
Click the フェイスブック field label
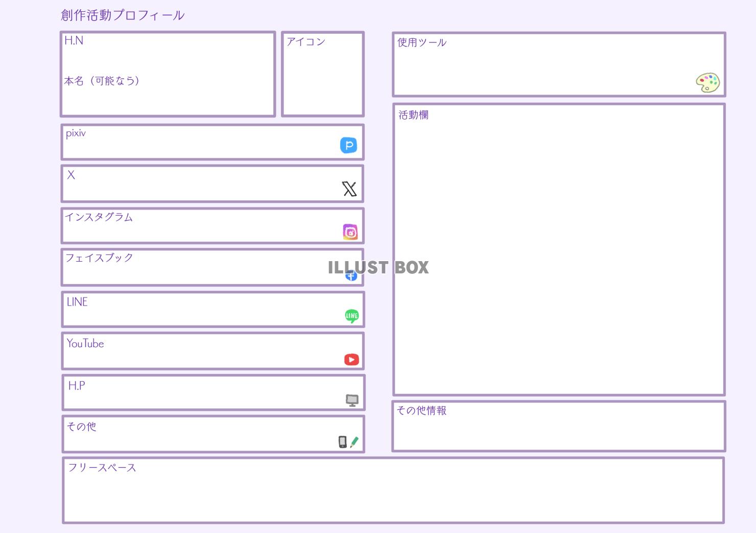[x=100, y=258]
